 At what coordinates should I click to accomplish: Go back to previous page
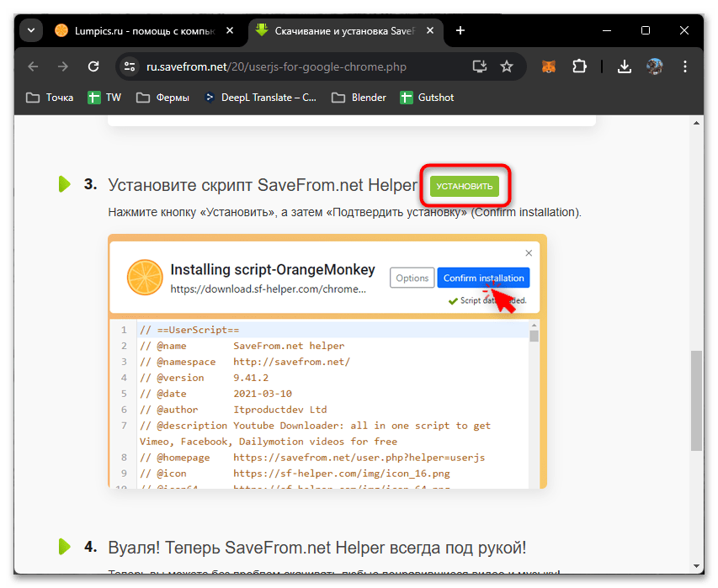(33, 66)
